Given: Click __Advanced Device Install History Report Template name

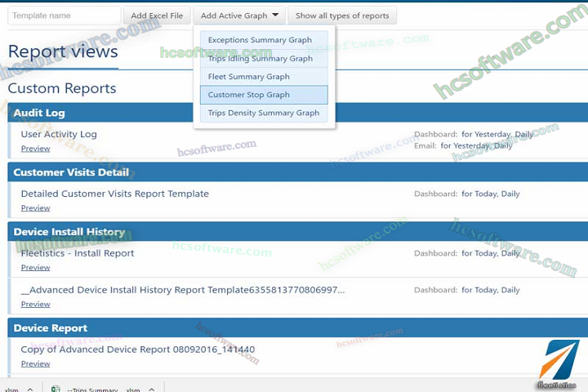Looking at the screenshot, I should click(x=183, y=290).
